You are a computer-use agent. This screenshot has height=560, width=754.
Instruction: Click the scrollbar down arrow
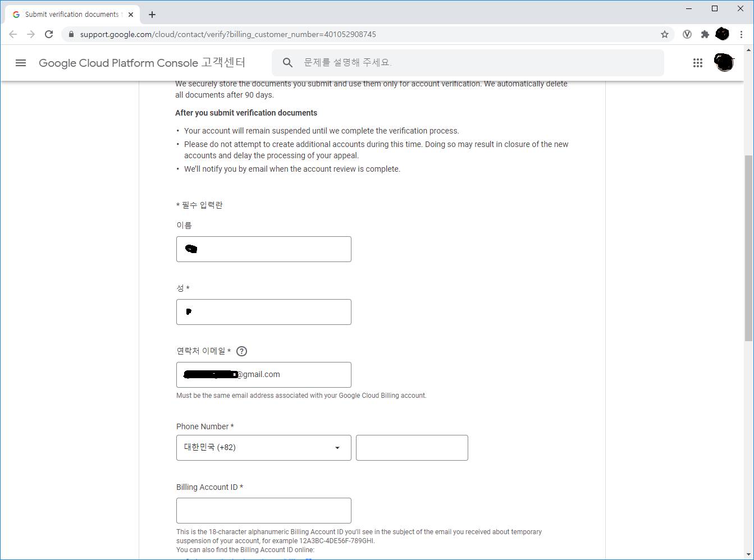pos(748,555)
